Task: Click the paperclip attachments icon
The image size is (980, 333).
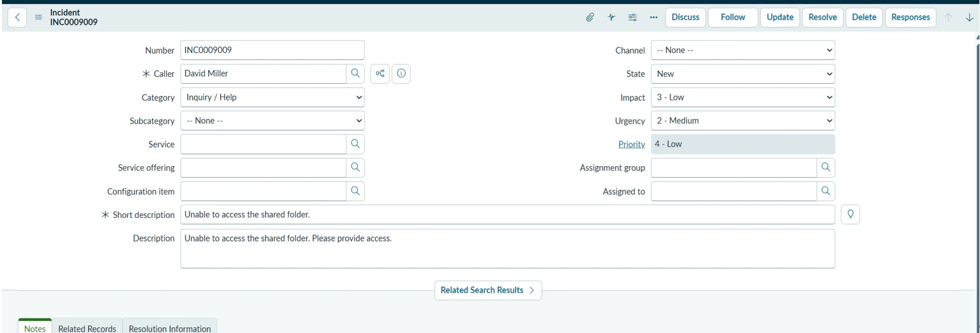Action: click(x=590, y=17)
